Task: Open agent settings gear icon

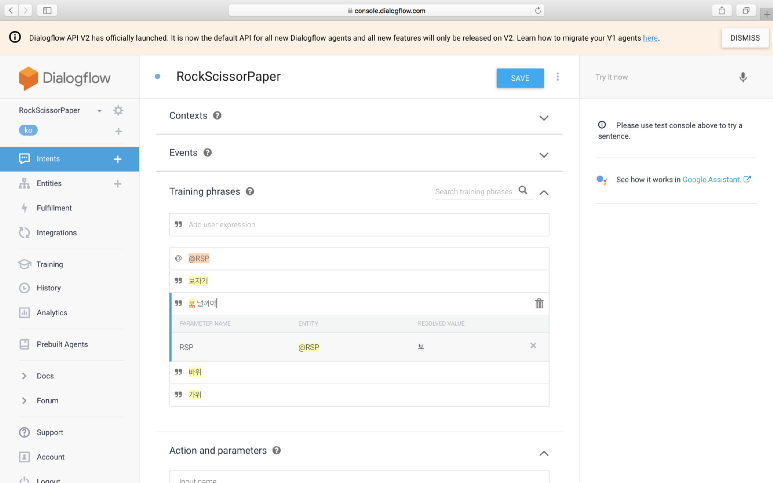Action: click(118, 110)
